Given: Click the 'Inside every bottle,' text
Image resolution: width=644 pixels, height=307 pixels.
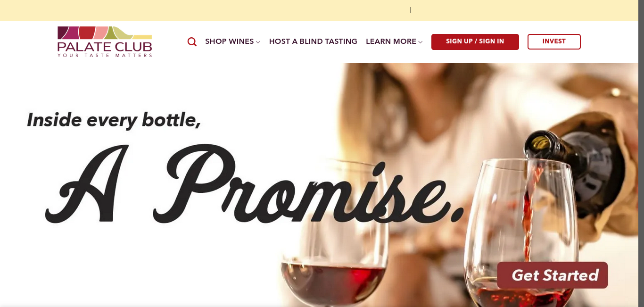Looking at the screenshot, I should 114,120.
